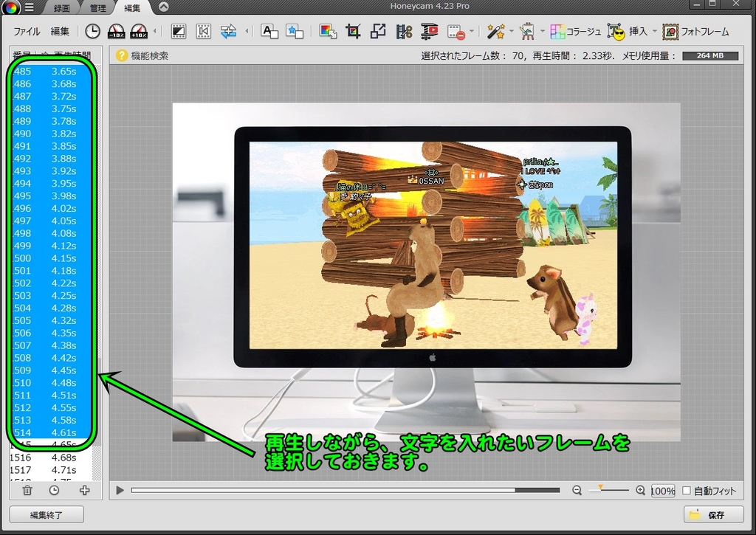Enable the 自動フィット checkbox

(687, 491)
